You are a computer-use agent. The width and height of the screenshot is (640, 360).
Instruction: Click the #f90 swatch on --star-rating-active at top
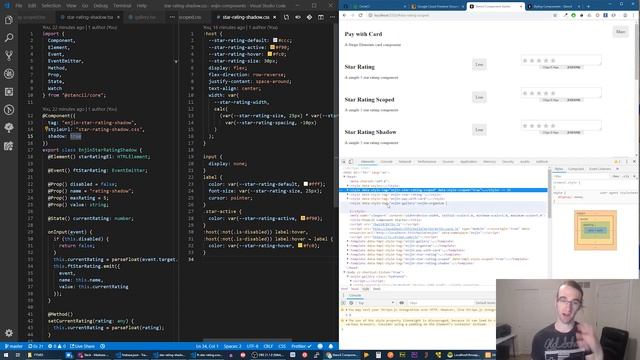[x=272, y=47]
